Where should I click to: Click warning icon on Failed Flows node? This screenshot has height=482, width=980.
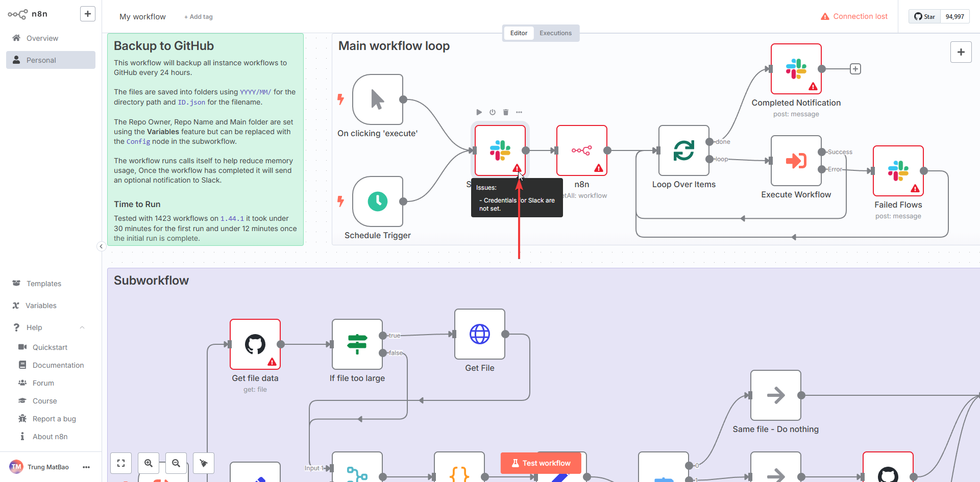pyautogui.click(x=915, y=188)
